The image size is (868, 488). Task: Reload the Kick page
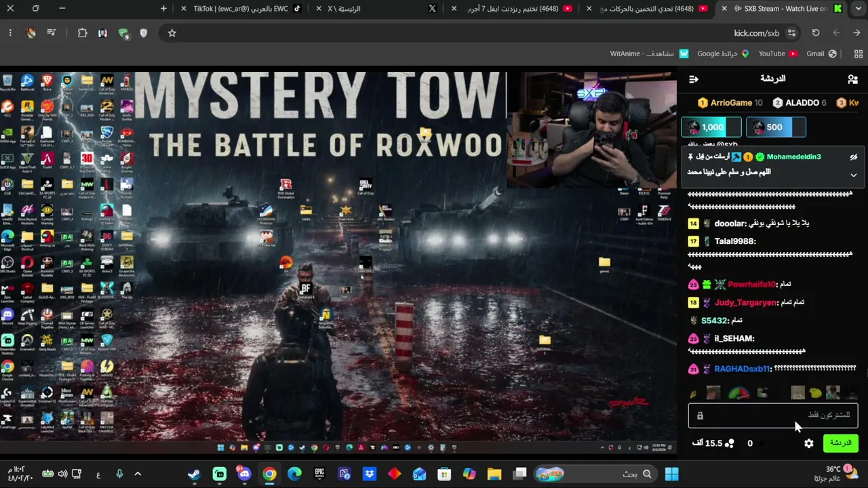(x=816, y=33)
